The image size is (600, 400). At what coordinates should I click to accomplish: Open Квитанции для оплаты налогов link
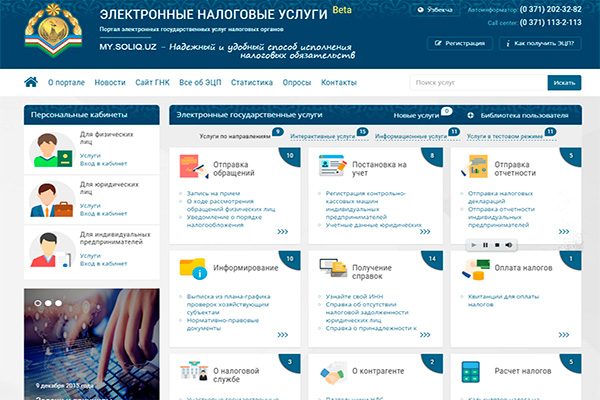[503, 300]
